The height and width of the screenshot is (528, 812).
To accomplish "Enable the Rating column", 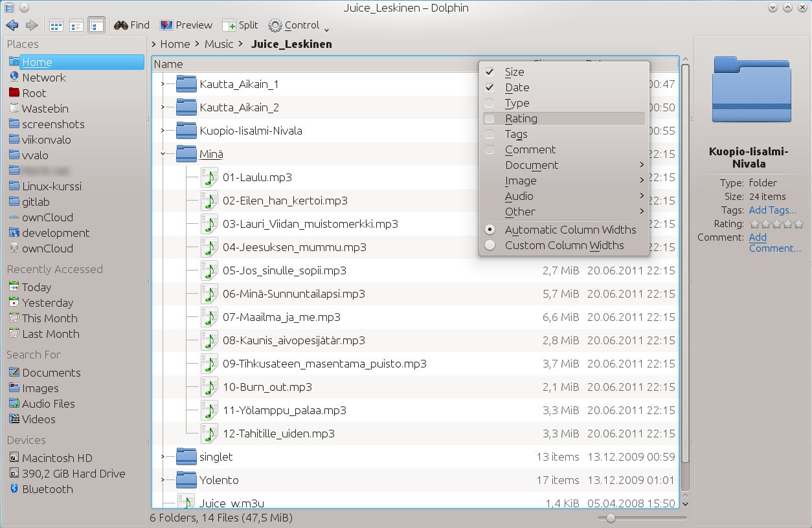I will click(x=564, y=118).
